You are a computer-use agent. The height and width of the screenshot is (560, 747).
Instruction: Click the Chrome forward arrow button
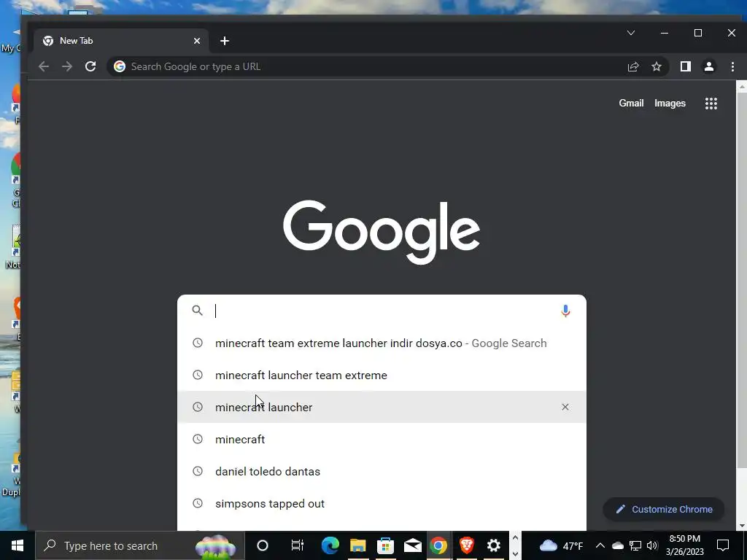point(66,66)
